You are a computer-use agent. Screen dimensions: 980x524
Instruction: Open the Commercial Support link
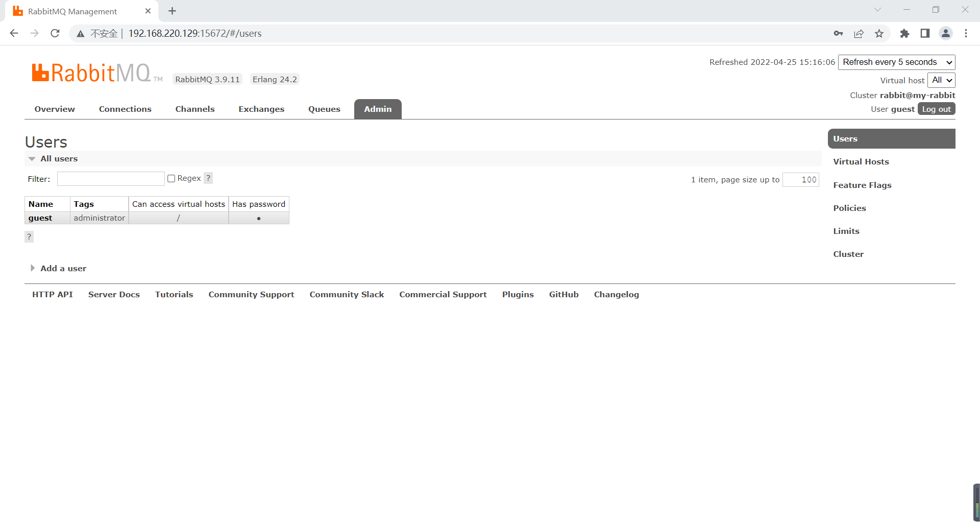click(443, 295)
